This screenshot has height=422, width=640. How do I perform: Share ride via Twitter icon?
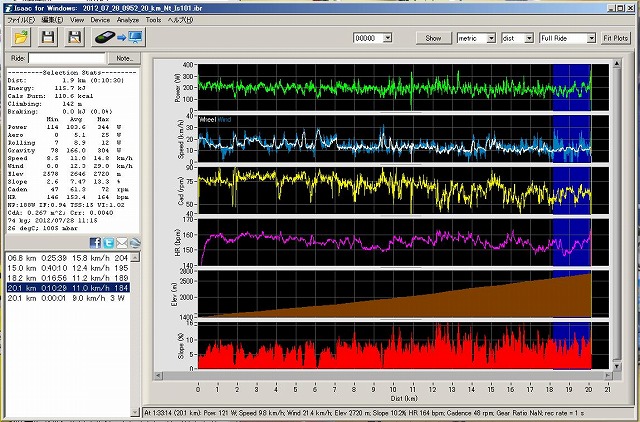(x=108, y=242)
